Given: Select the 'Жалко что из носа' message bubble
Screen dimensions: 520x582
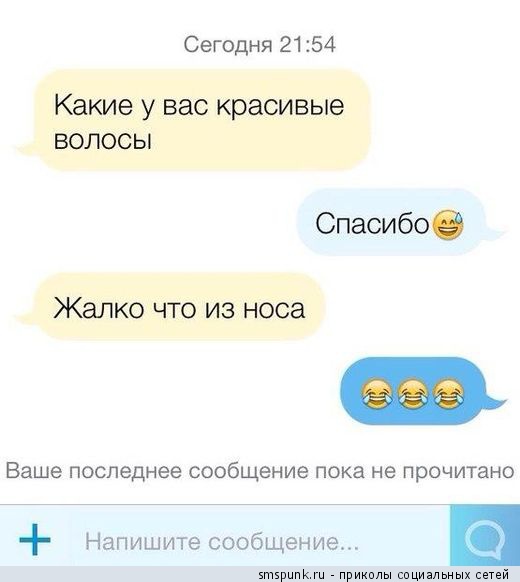Looking at the screenshot, I should click(171, 307).
